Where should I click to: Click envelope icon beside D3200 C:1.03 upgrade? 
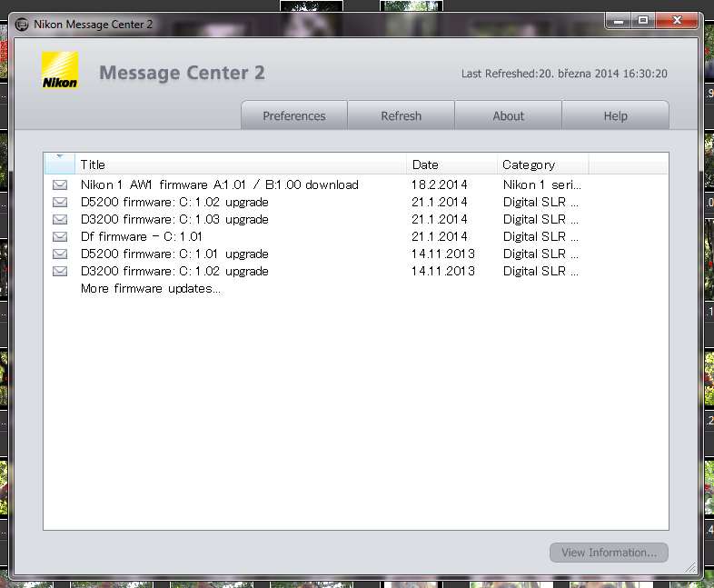click(x=60, y=219)
